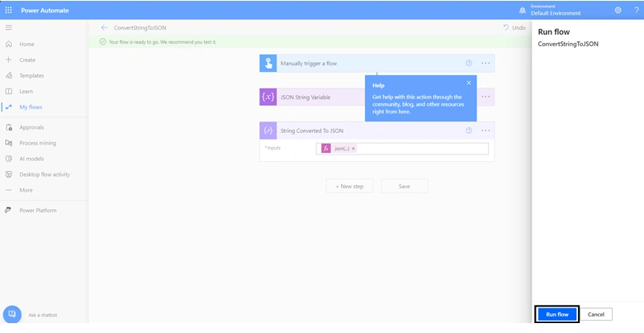
Task: Open the Settings gear icon
Action: pyautogui.click(x=618, y=10)
